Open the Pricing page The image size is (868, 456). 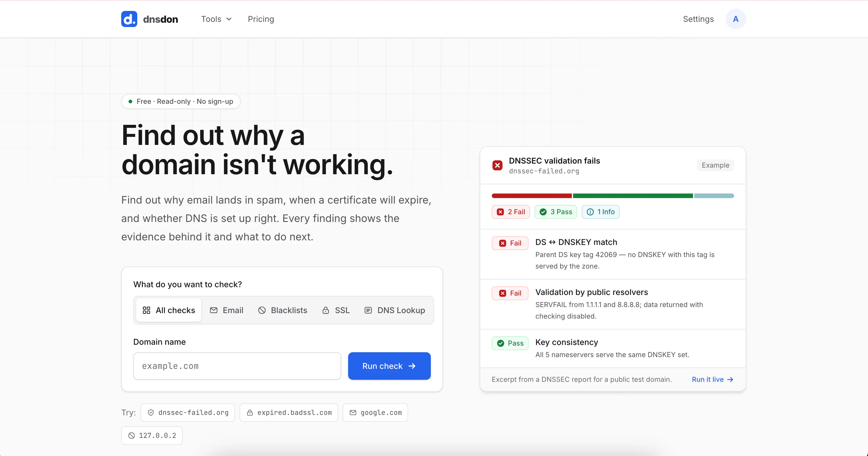tap(261, 19)
